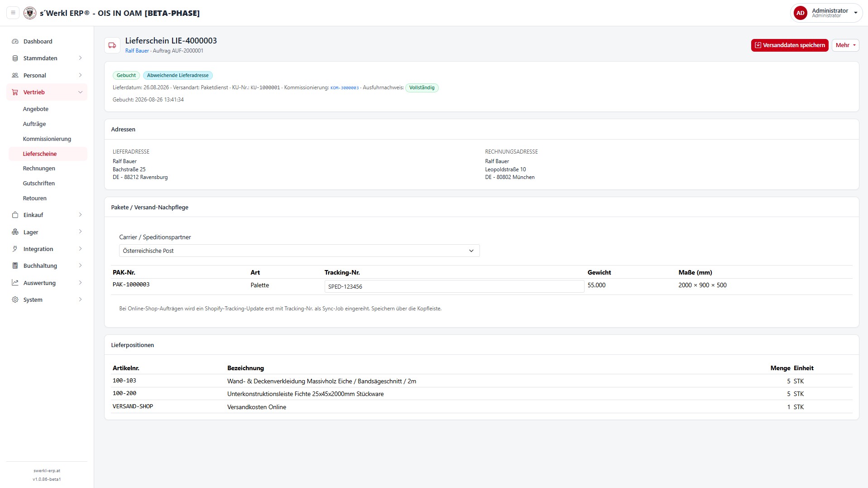The height and width of the screenshot is (488, 868).
Task: Open Angebote in the sidebar
Action: (36, 109)
